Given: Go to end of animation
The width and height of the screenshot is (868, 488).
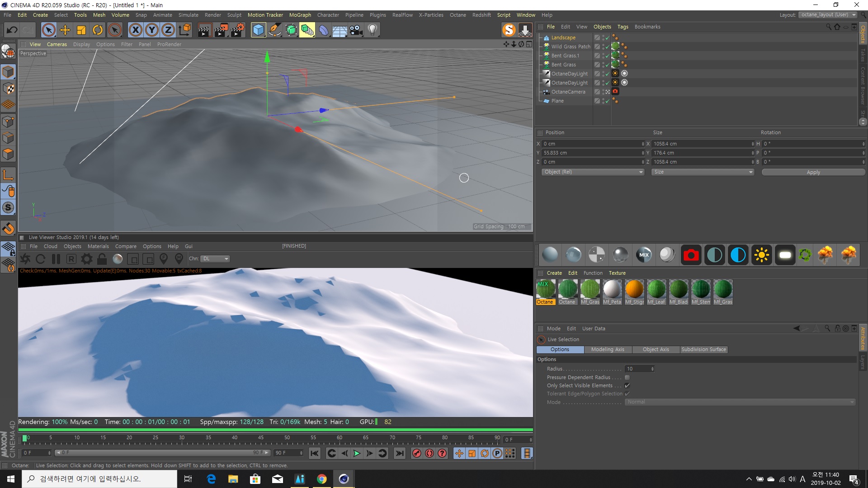Looking at the screenshot, I should click(x=400, y=453).
